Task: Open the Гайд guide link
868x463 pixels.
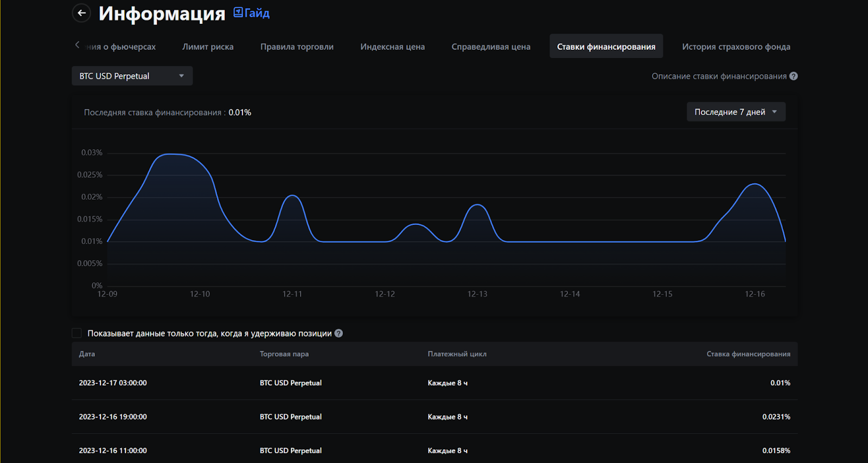Action: pyautogui.click(x=257, y=13)
